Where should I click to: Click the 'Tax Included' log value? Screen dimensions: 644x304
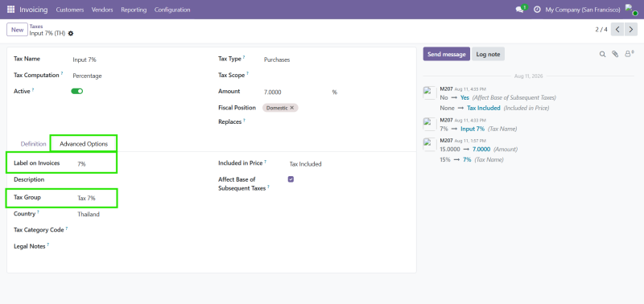(x=484, y=108)
